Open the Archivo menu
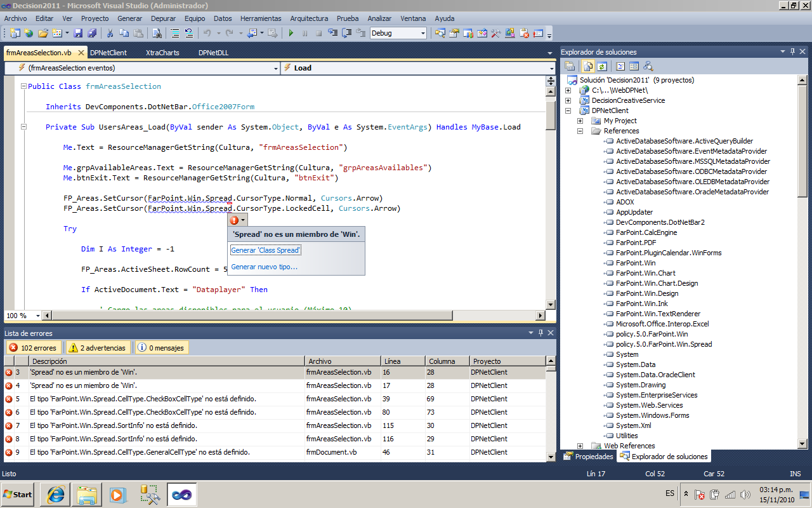 15,18
